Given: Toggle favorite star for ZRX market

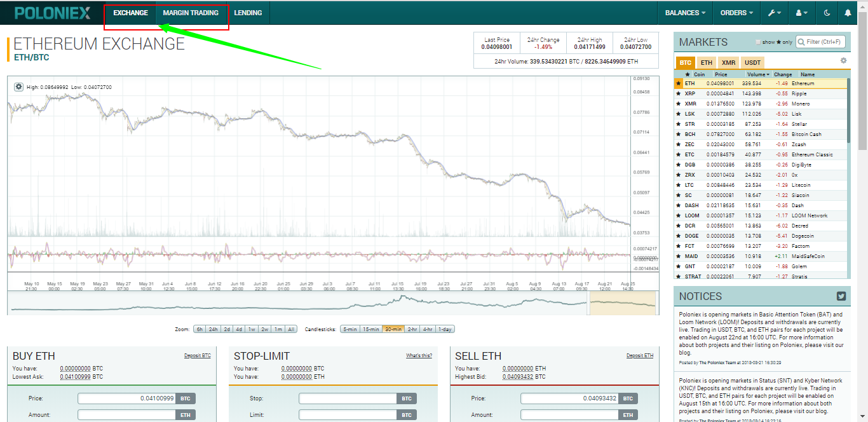Looking at the screenshot, I should (679, 175).
